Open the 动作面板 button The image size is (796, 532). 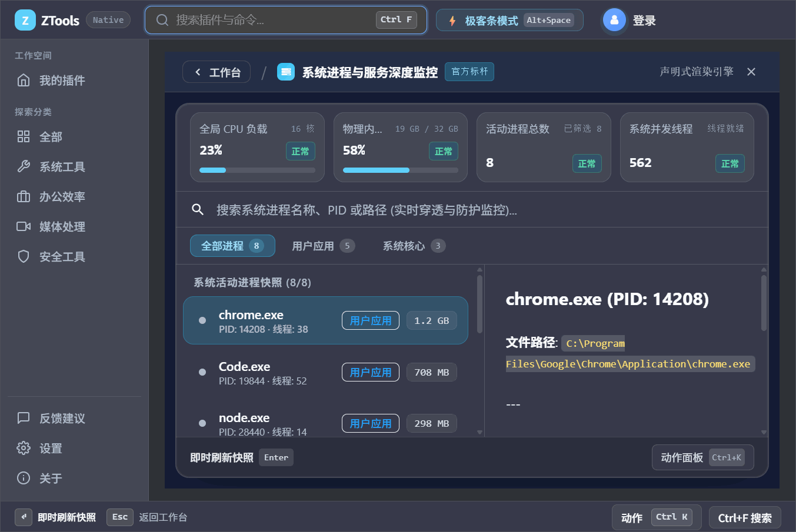(x=702, y=457)
